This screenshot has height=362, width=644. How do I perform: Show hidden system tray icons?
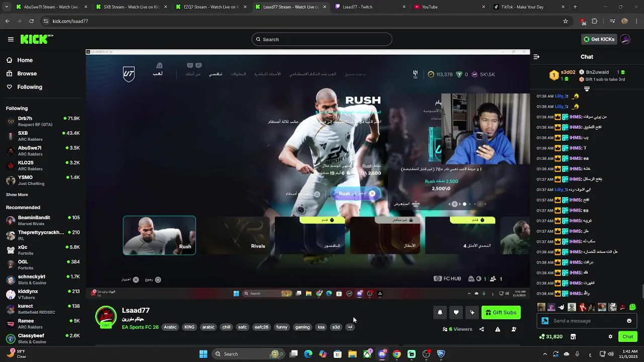pos(545,354)
